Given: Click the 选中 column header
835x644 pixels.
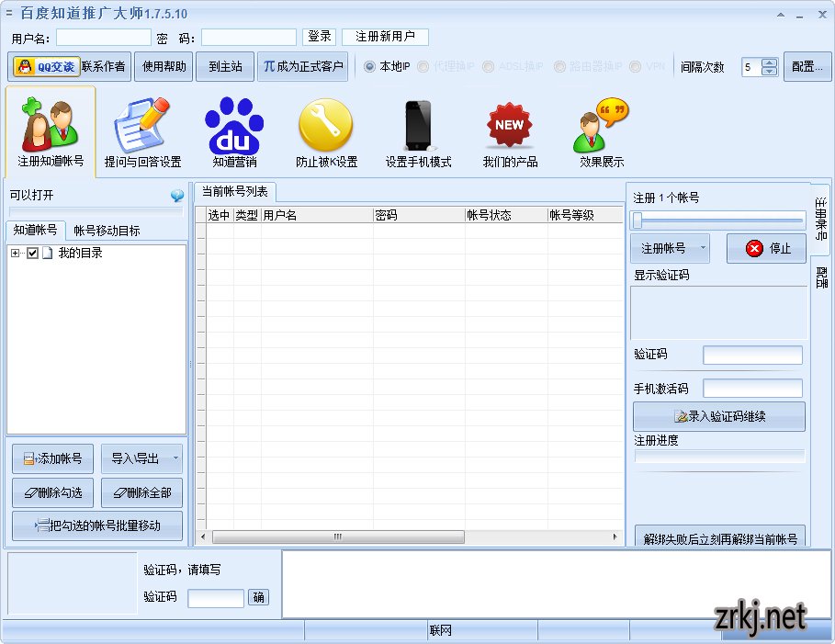Looking at the screenshot, I should coord(220,215).
